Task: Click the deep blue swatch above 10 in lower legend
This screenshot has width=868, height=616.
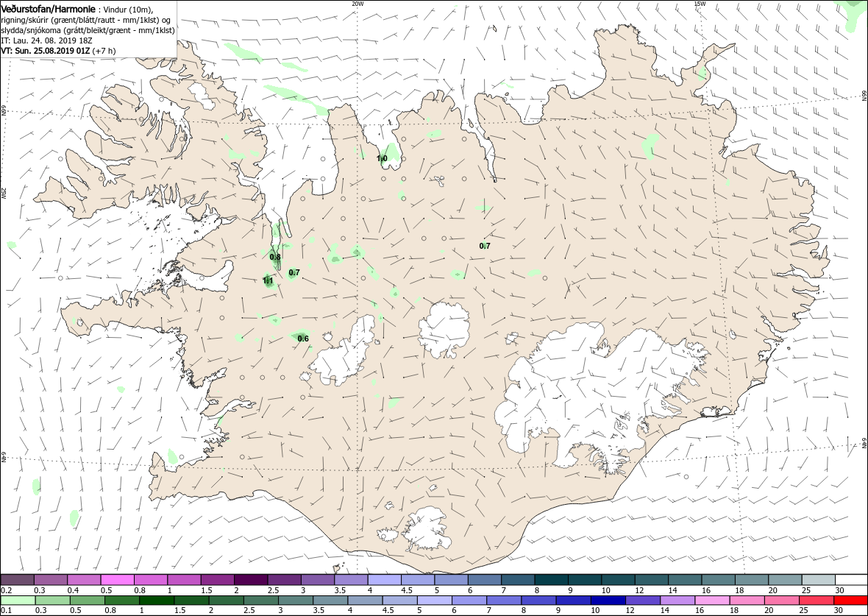Action: [x=609, y=601]
